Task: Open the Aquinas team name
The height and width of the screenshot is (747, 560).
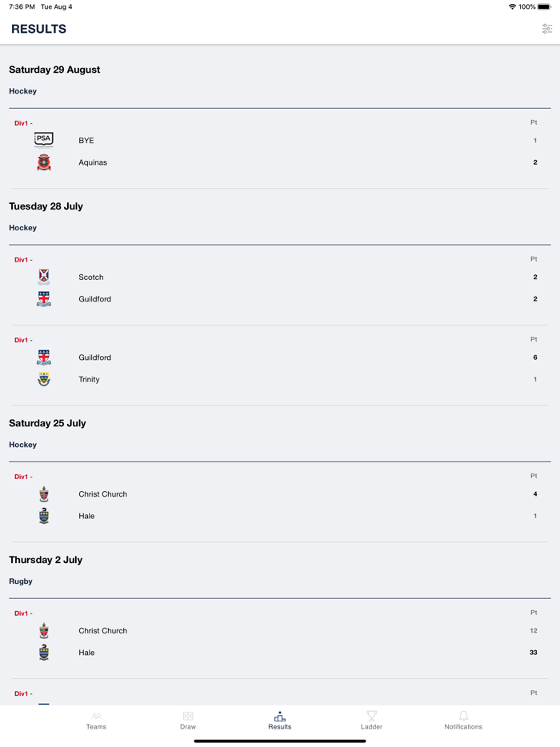Action: (x=93, y=162)
